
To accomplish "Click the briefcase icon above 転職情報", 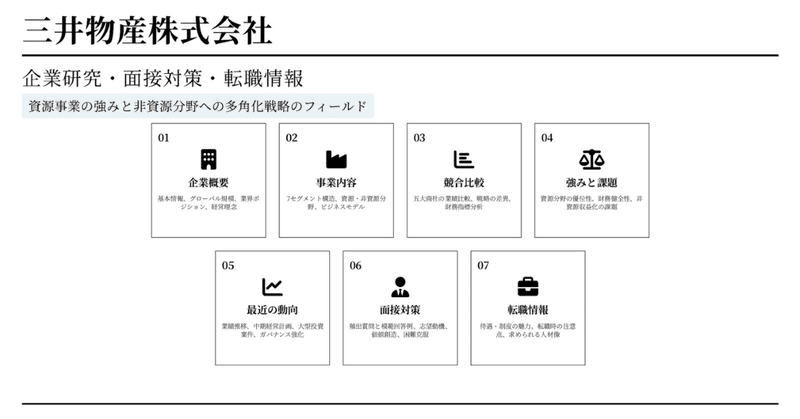I will tap(528, 287).
